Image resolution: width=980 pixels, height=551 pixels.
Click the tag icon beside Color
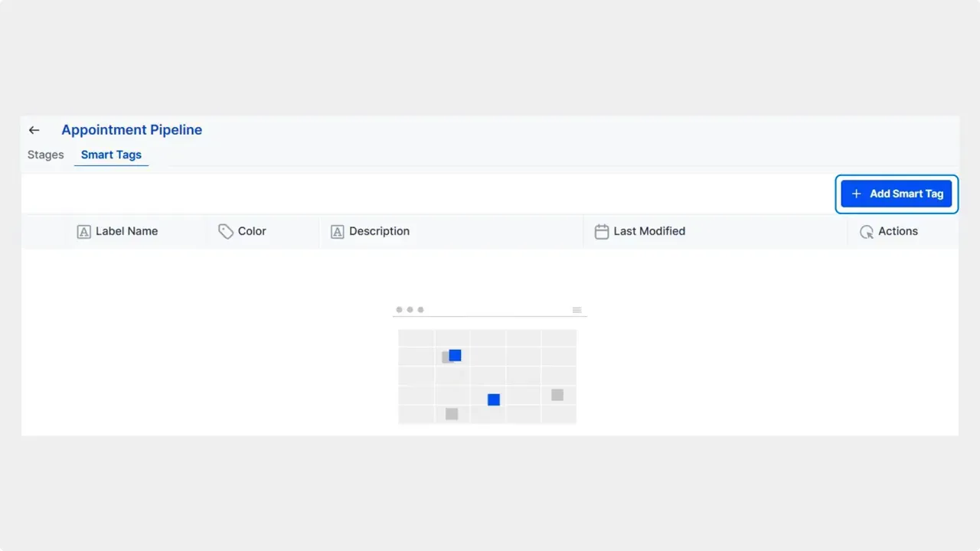pyautogui.click(x=226, y=231)
